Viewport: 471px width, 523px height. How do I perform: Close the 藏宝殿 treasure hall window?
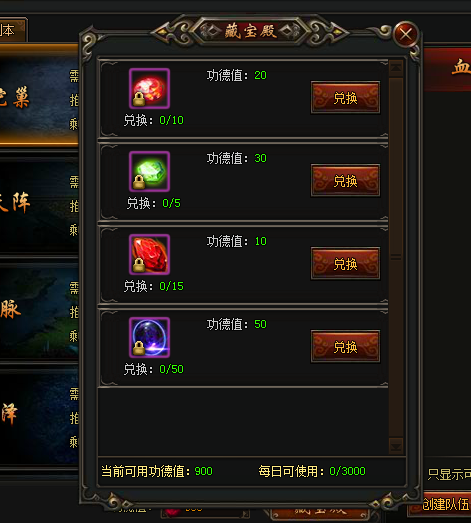click(x=406, y=34)
